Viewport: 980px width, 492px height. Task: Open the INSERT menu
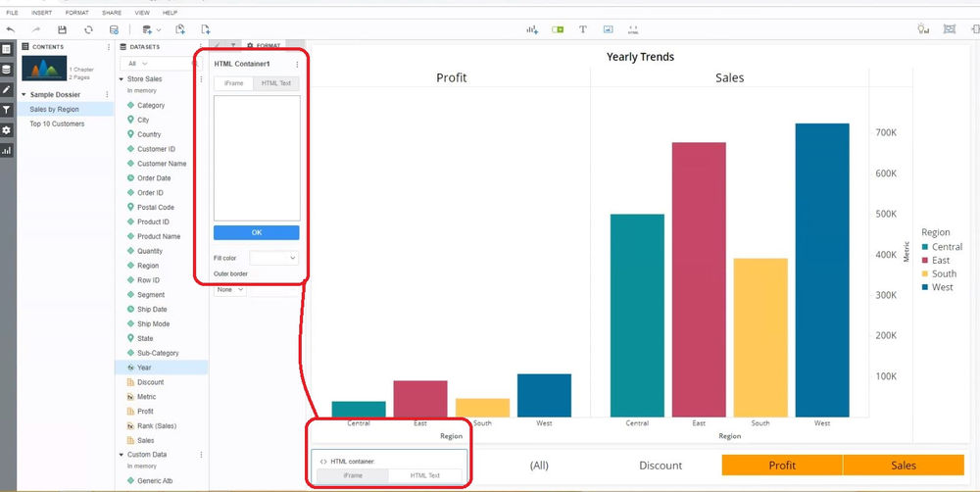(40, 13)
